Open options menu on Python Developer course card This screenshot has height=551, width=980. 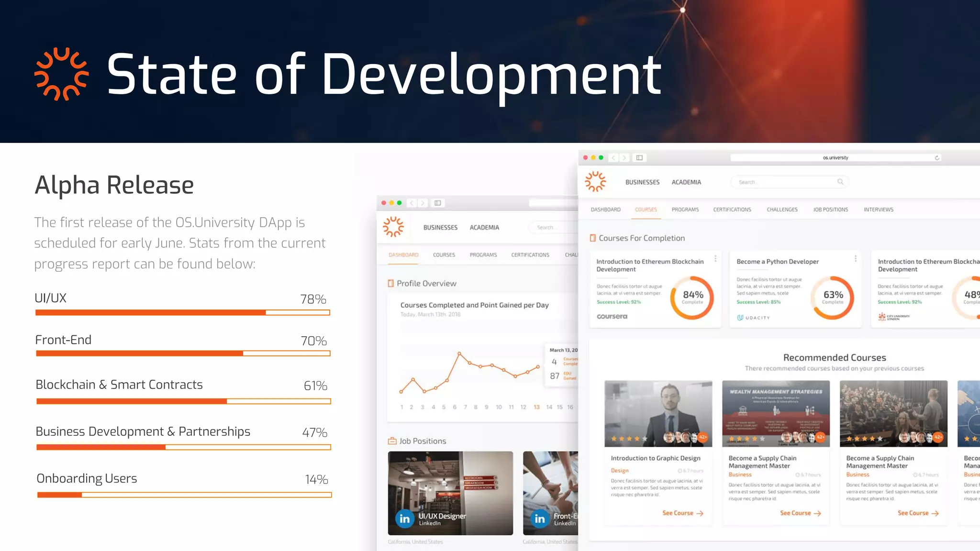pyautogui.click(x=856, y=258)
